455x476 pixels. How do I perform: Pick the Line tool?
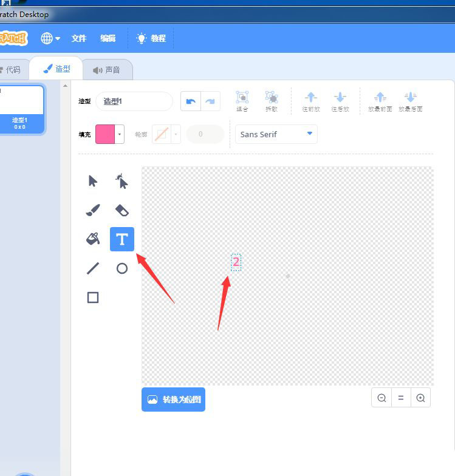pyautogui.click(x=93, y=268)
